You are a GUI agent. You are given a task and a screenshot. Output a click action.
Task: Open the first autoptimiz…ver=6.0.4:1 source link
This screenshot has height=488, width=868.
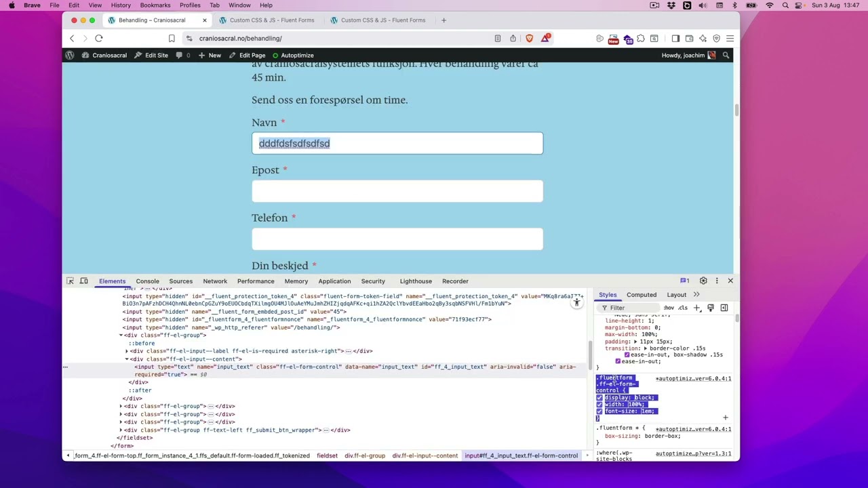tap(693, 379)
